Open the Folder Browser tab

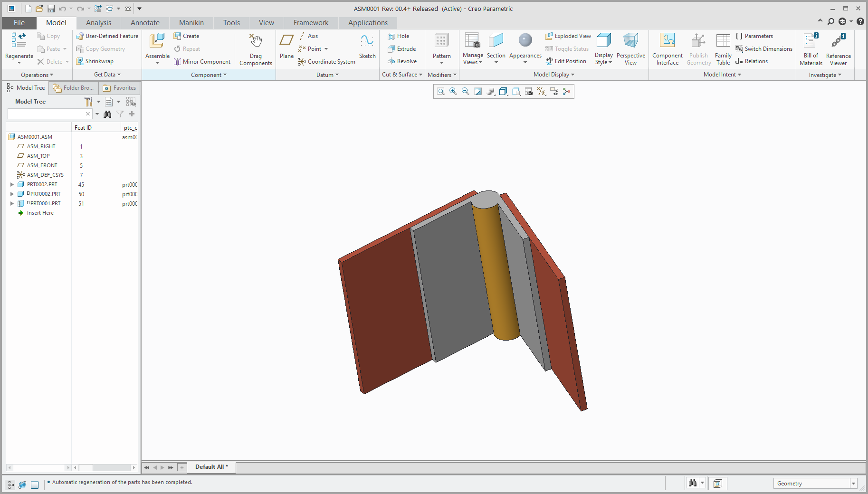click(74, 88)
